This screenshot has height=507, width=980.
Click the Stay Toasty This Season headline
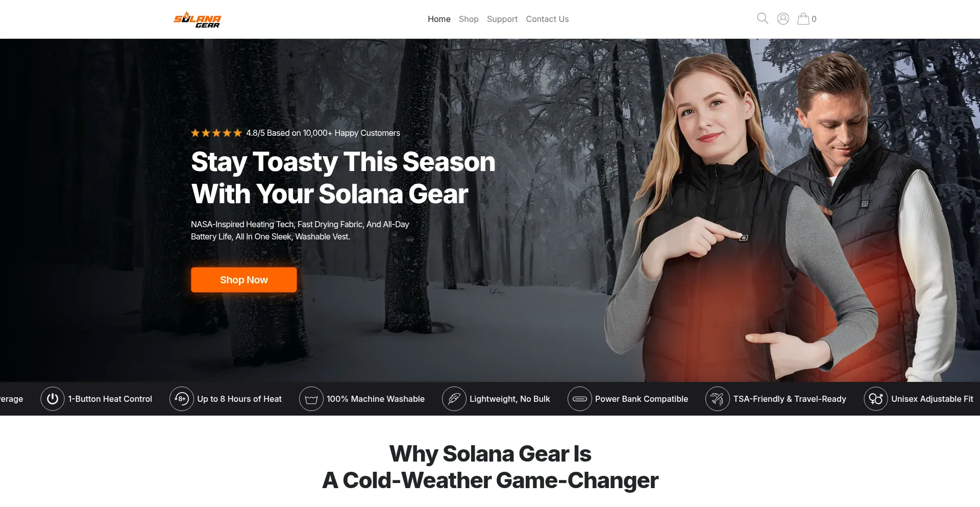(x=343, y=178)
